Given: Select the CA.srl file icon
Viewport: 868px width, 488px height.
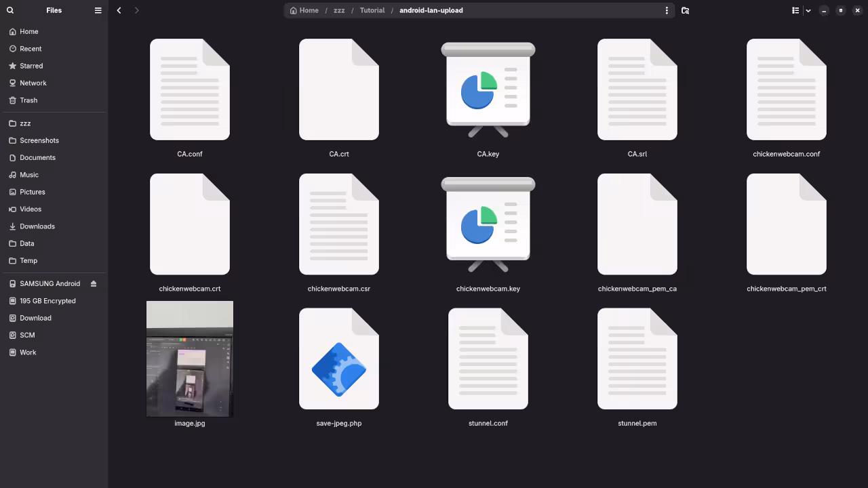Looking at the screenshot, I should click(637, 89).
